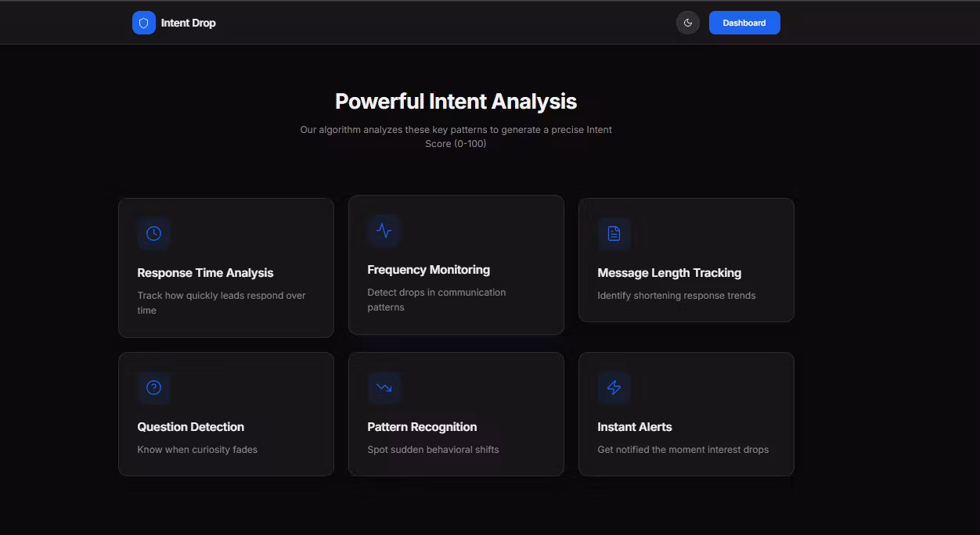Click the trending-down icon for Pattern Recognition
Image resolution: width=980 pixels, height=535 pixels.
[384, 387]
